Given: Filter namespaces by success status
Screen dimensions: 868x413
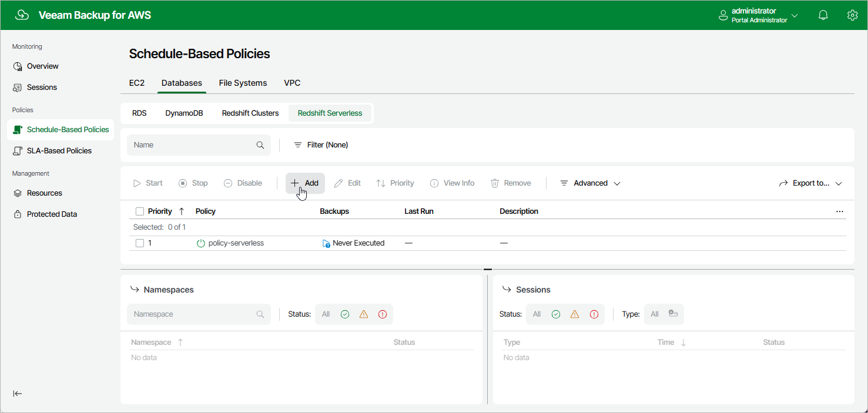Looking at the screenshot, I should 345,314.
